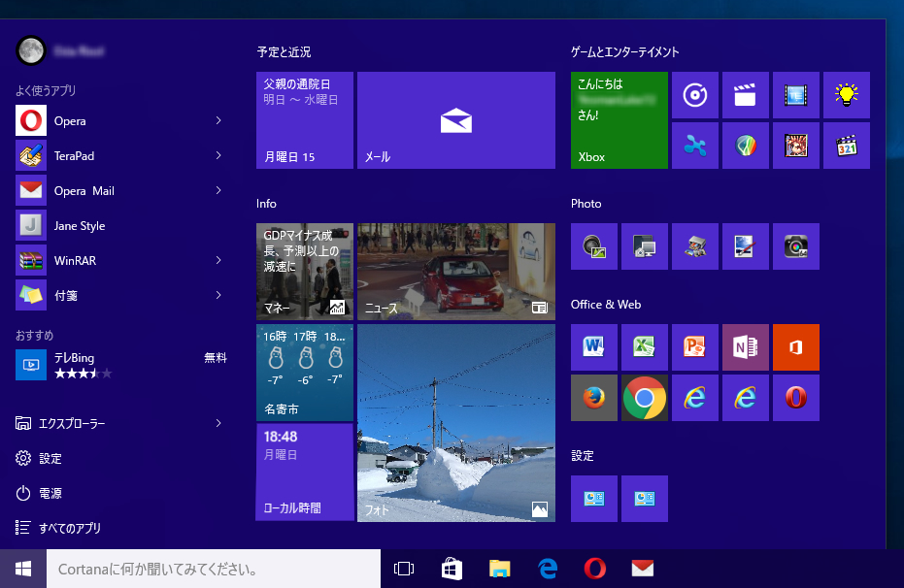Open the メール mail tile
This screenshot has width=904, height=588.
[x=456, y=120]
